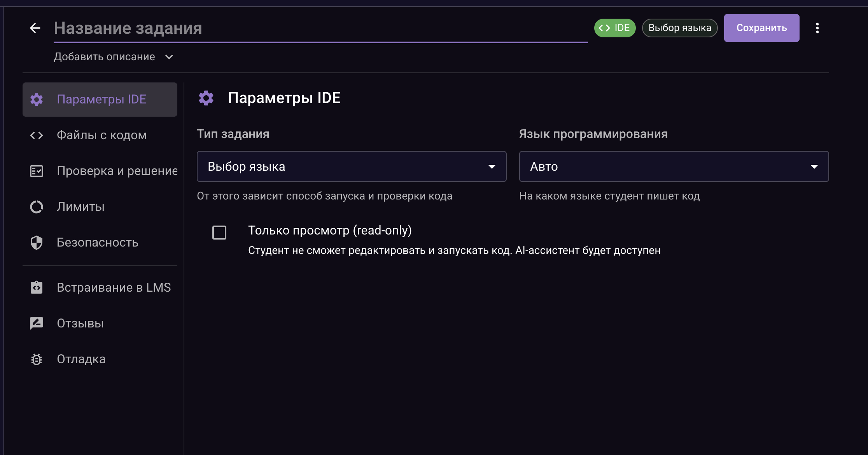Click the Название задания title field

pos(320,28)
